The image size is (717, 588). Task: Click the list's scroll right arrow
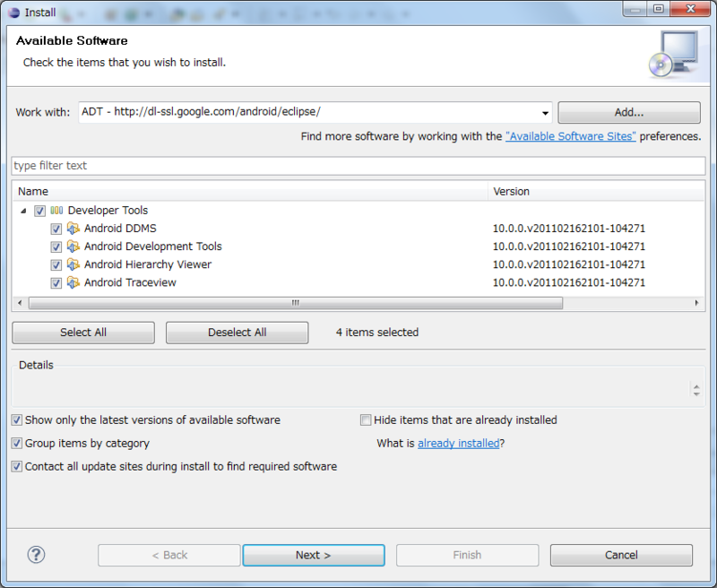tap(696, 303)
